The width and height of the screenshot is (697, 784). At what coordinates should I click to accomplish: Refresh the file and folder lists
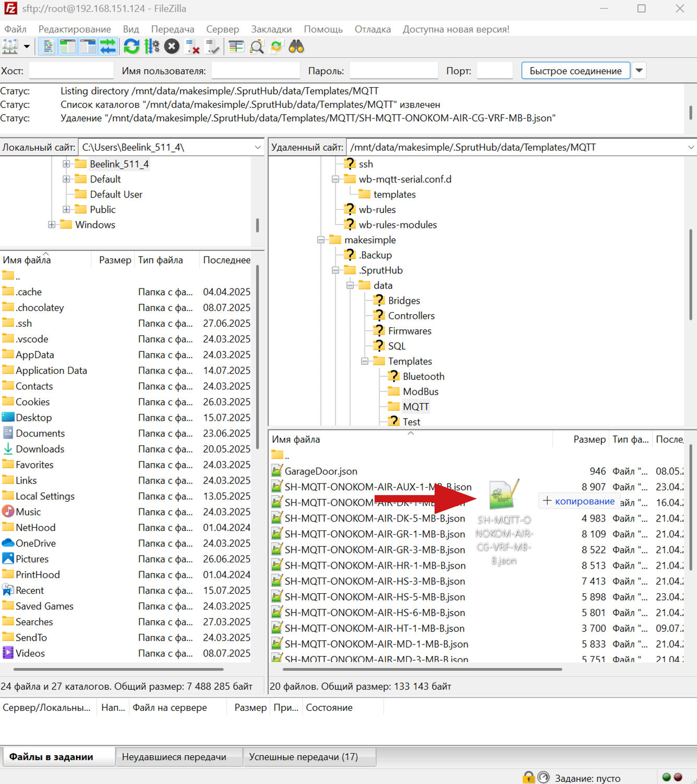(x=131, y=47)
